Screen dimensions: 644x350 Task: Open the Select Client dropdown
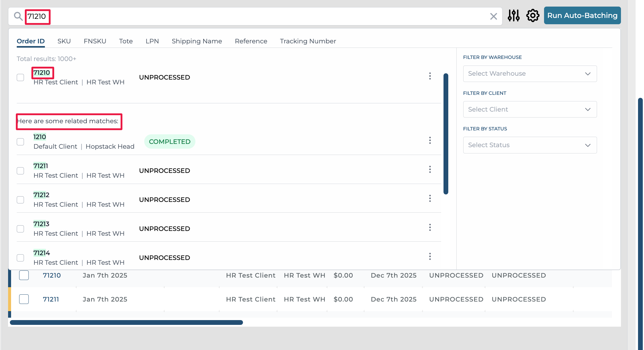(x=530, y=109)
